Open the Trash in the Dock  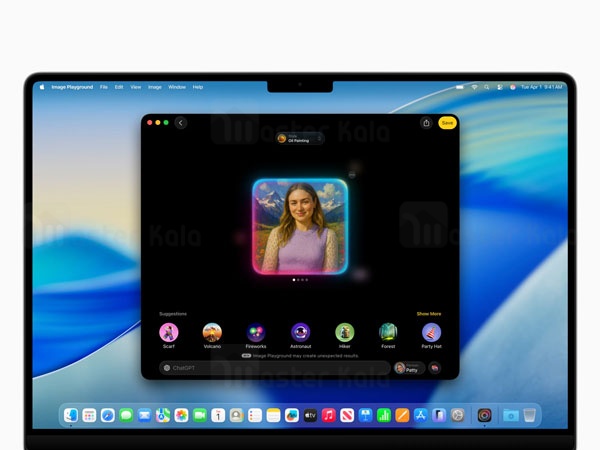click(x=529, y=415)
